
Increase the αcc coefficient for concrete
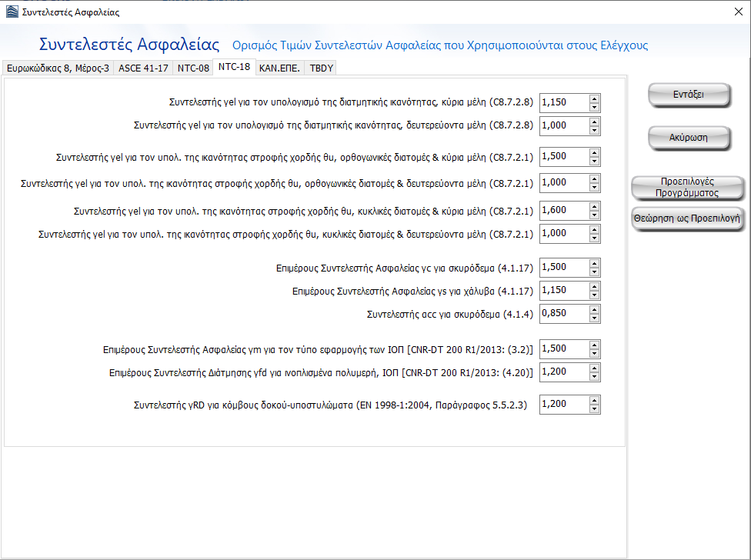point(594,310)
